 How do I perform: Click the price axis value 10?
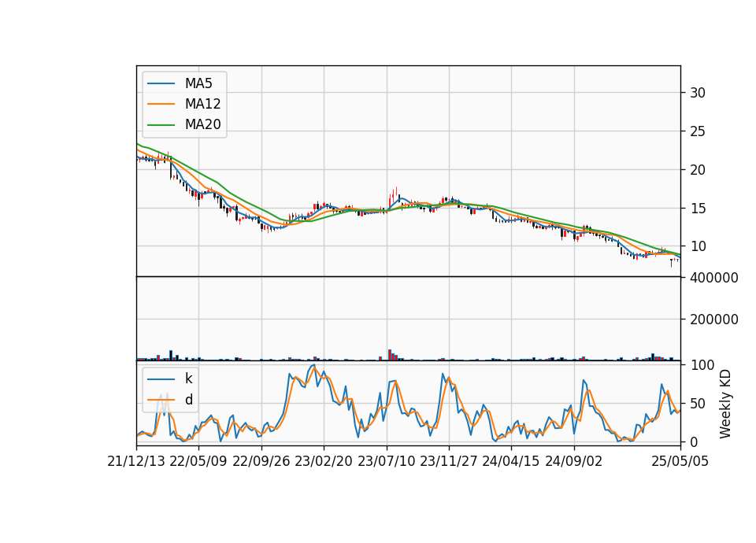pyautogui.click(x=697, y=246)
